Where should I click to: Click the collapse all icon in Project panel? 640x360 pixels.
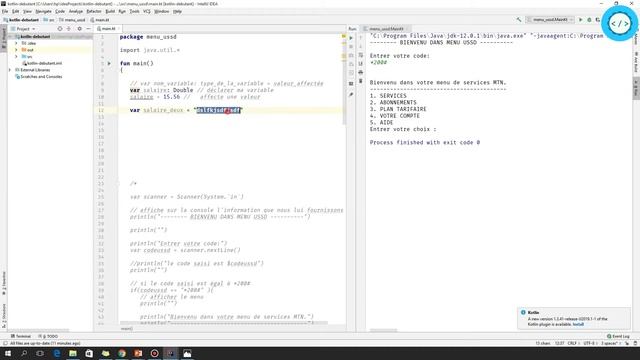pyautogui.click(x=69, y=29)
